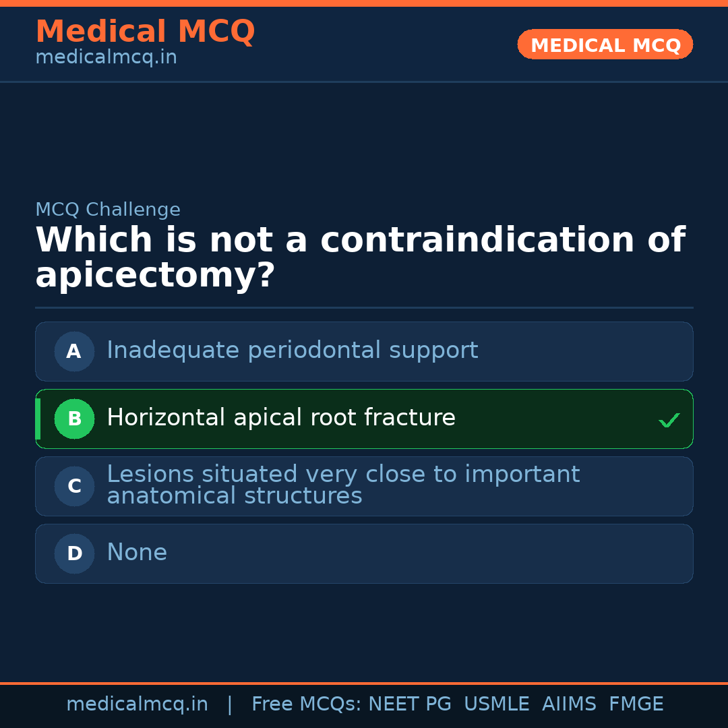Open the medicalmcq.in link in the footer
Viewport: 728px width, 728px height.
point(137,704)
